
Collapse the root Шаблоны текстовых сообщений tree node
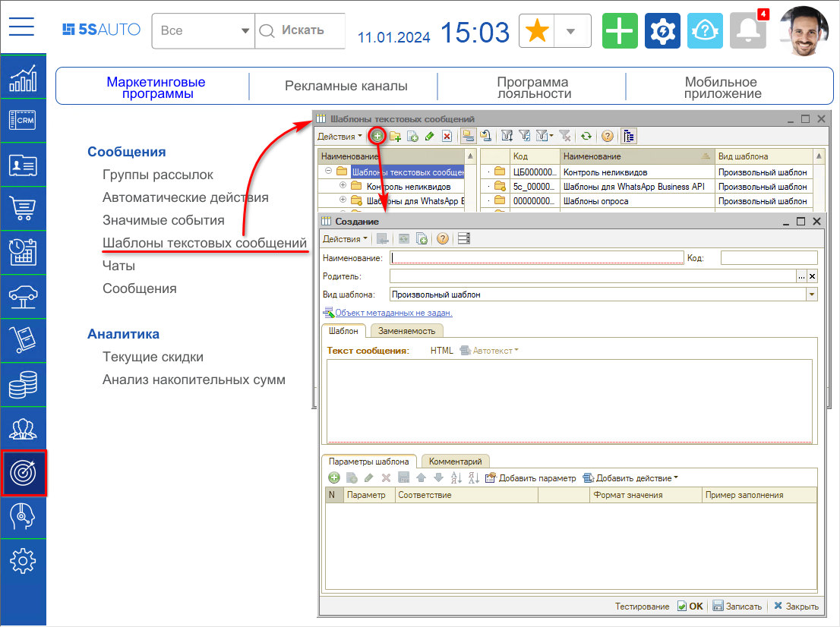click(x=328, y=172)
